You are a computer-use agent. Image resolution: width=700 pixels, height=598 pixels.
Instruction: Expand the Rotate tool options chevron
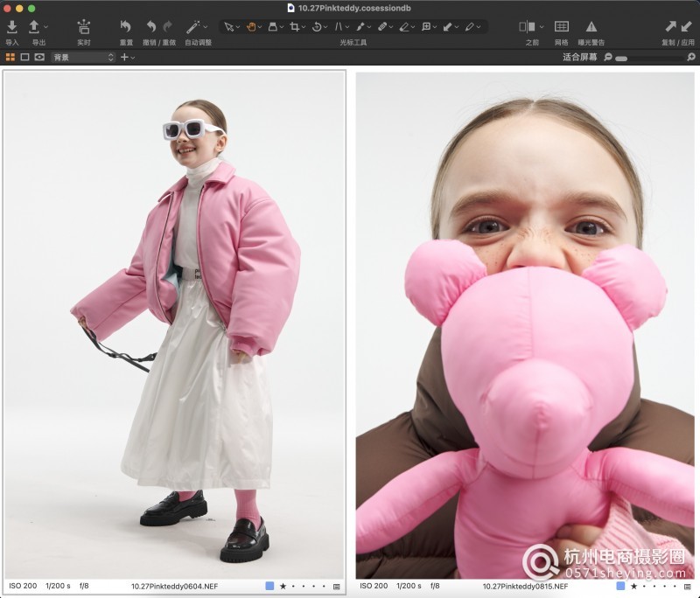pyautogui.click(x=325, y=28)
